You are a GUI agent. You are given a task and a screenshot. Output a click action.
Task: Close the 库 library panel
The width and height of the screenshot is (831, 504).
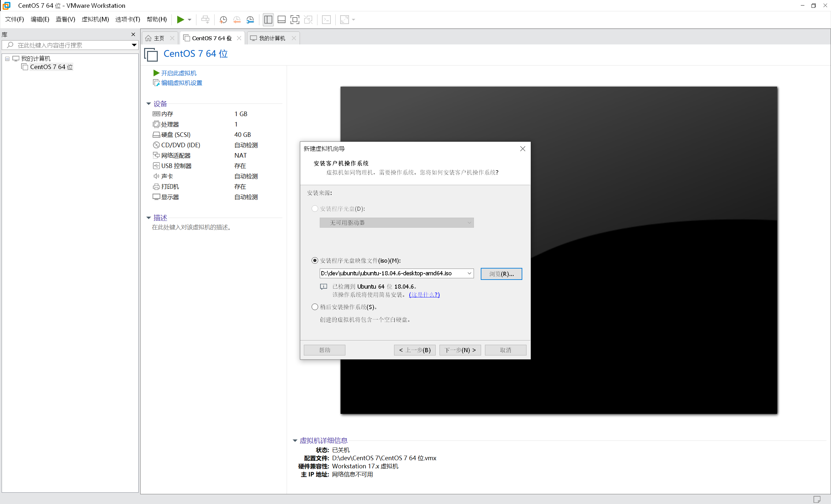tap(133, 34)
